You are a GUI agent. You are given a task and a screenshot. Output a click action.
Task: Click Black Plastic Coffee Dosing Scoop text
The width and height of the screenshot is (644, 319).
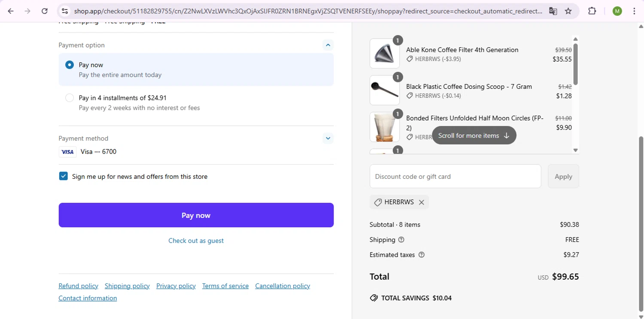[469, 87]
